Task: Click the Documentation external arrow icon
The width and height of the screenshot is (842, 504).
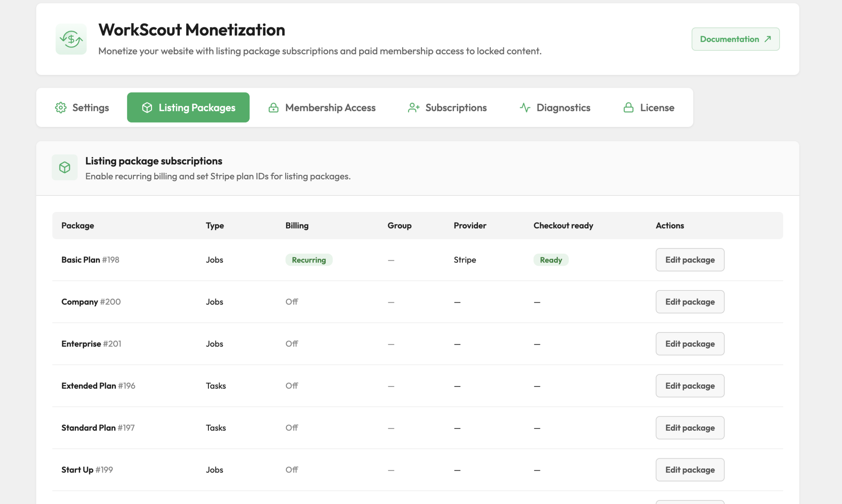Action: [x=767, y=39]
